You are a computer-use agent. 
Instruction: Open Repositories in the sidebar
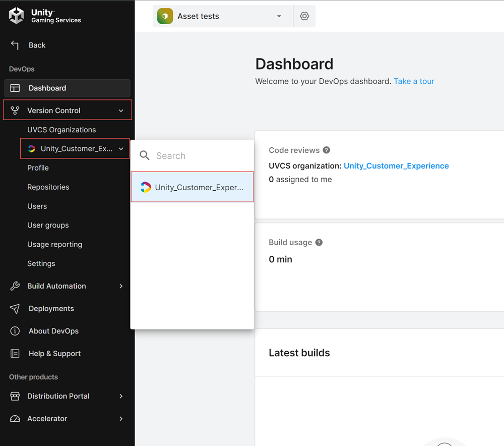tap(48, 187)
